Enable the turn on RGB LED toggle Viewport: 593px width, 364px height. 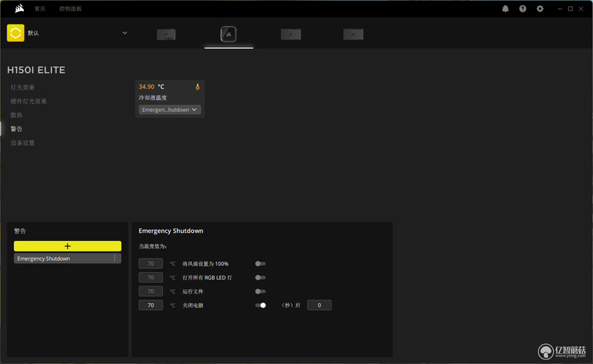tap(260, 277)
